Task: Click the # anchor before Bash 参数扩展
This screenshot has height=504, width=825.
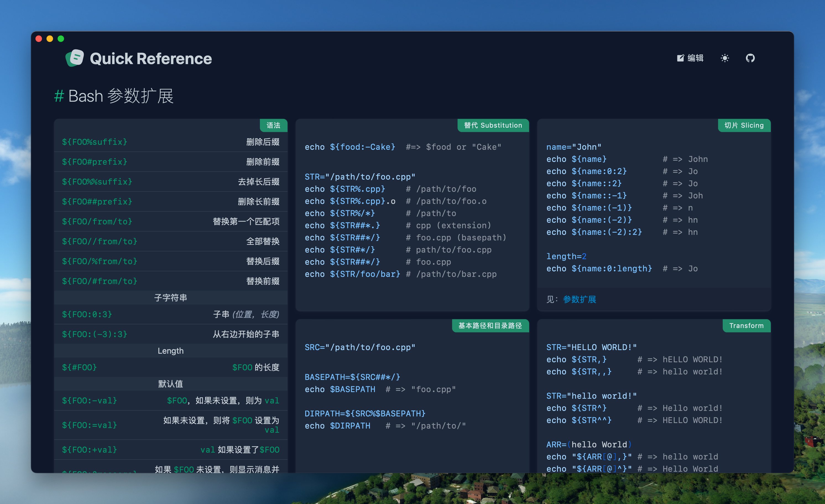Action: (59, 96)
